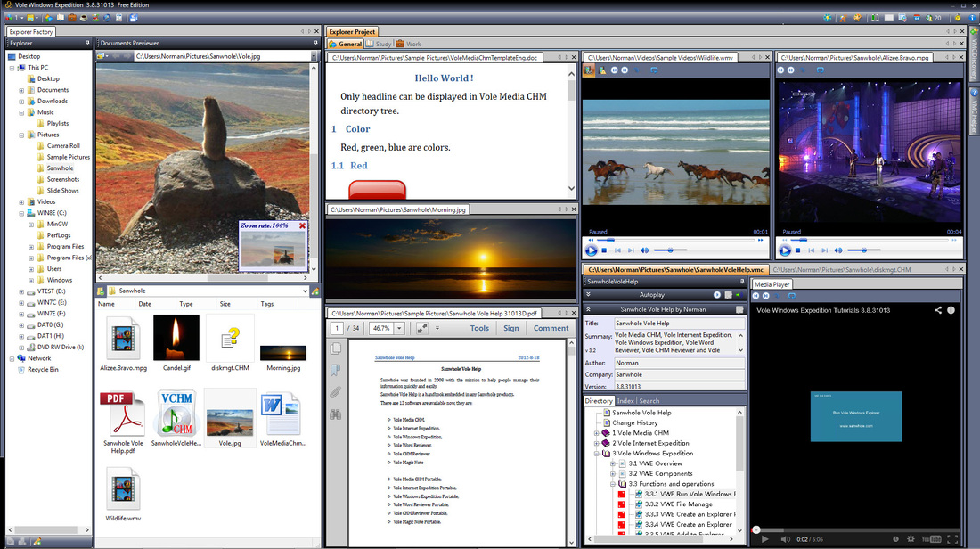Select the Candel.gif file thumbnail

tap(176, 339)
